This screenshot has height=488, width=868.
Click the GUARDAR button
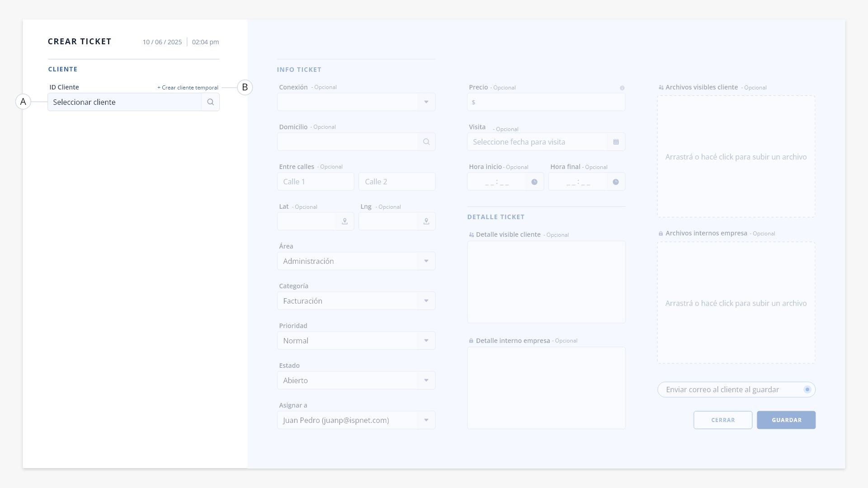786,420
